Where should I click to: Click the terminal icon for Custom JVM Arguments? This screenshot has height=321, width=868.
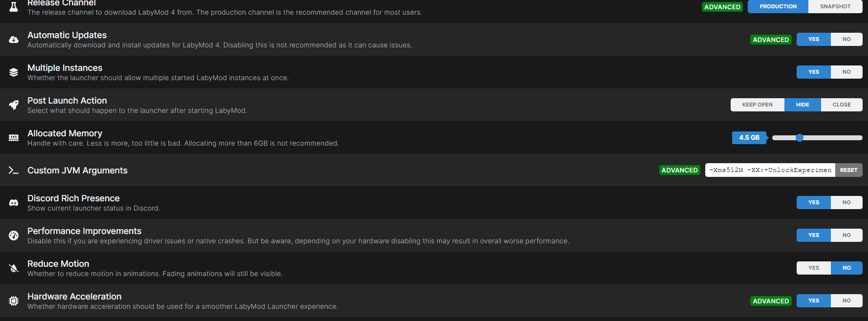click(14, 171)
